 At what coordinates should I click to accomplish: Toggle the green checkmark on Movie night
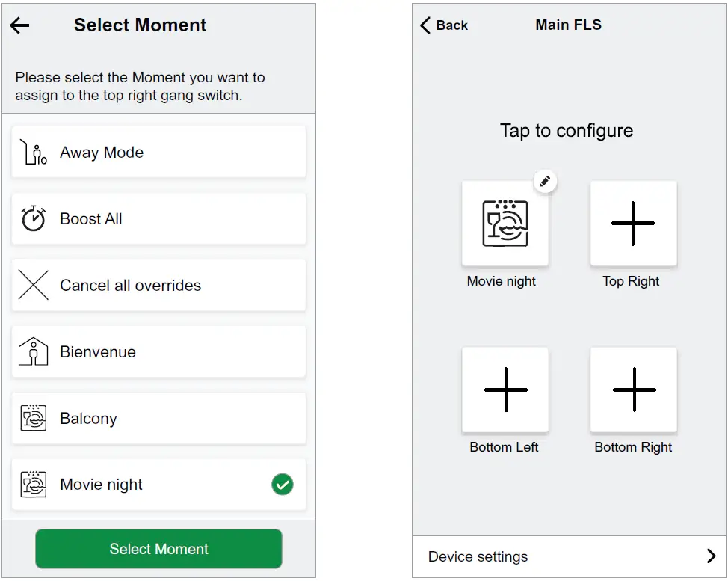tap(283, 485)
